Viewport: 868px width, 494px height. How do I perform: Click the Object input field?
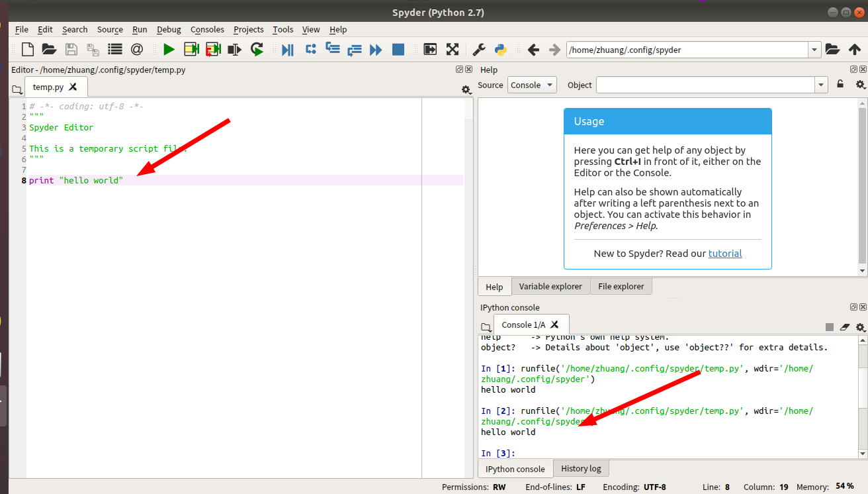pyautogui.click(x=706, y=85)
